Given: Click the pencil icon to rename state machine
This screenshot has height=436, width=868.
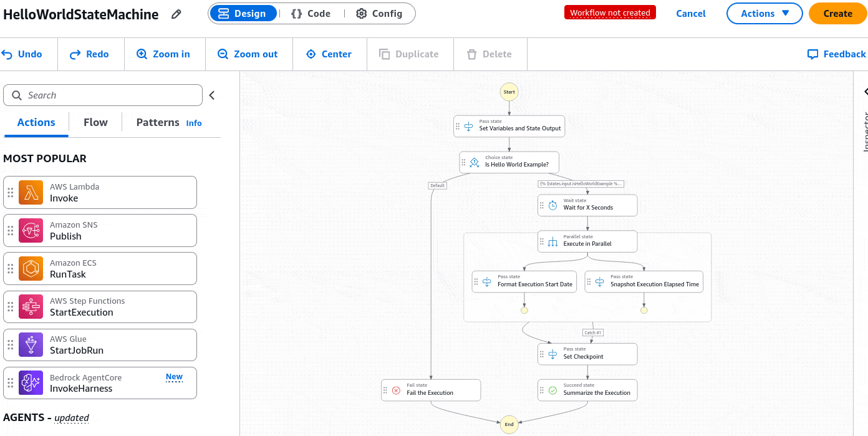Looking at the screenshot, I should (x=176, y=14).
